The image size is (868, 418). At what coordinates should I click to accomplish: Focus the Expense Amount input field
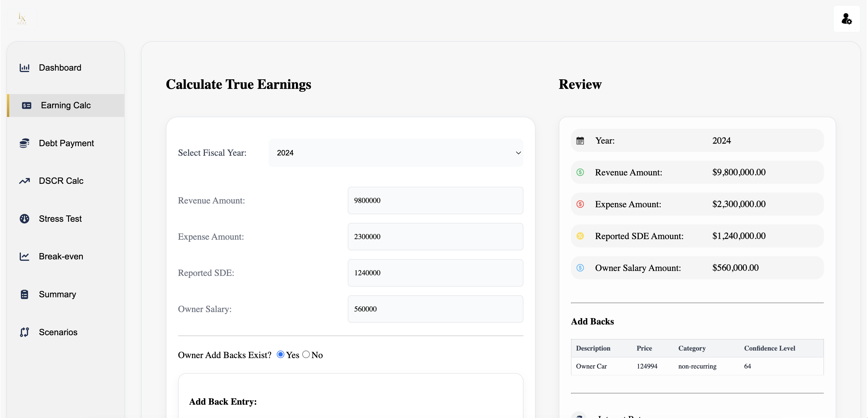coord(435,236)
